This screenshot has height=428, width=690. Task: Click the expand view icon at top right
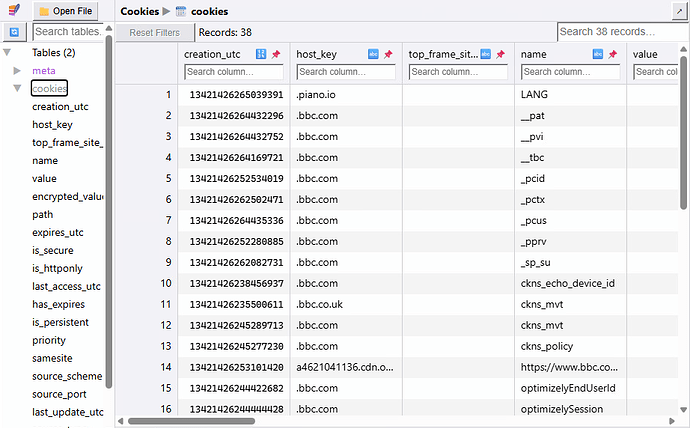click(x=679, y=11)
